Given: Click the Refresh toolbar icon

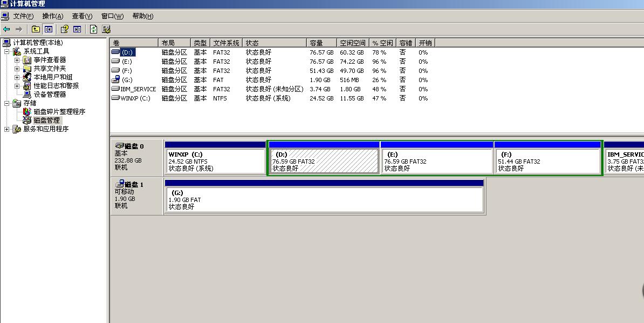Looking at the screenshot, I should (93, 29).
